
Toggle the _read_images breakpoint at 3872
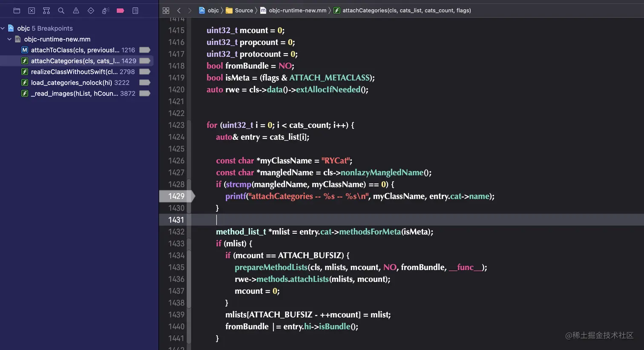tap(145, 93)
